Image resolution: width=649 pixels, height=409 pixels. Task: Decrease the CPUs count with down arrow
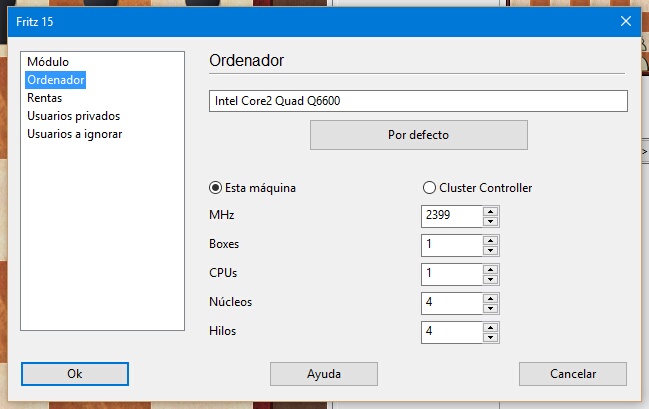[490, 279]
